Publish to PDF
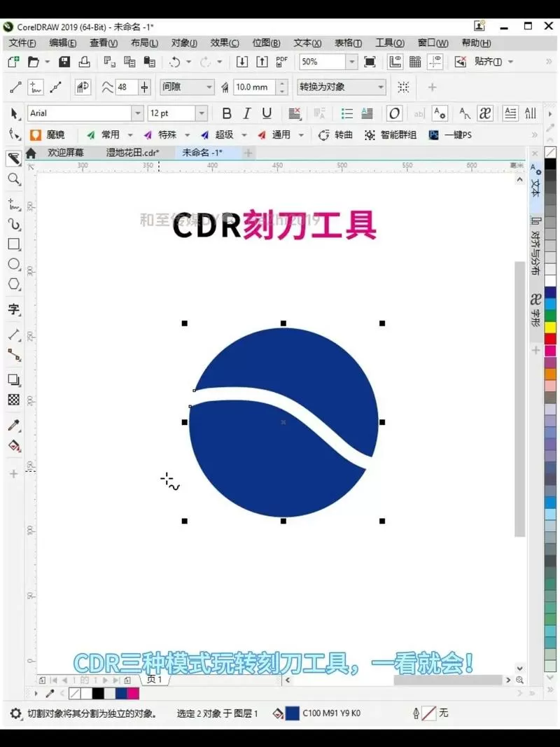The height and width of the screenshot is (747, 560). 282,62
